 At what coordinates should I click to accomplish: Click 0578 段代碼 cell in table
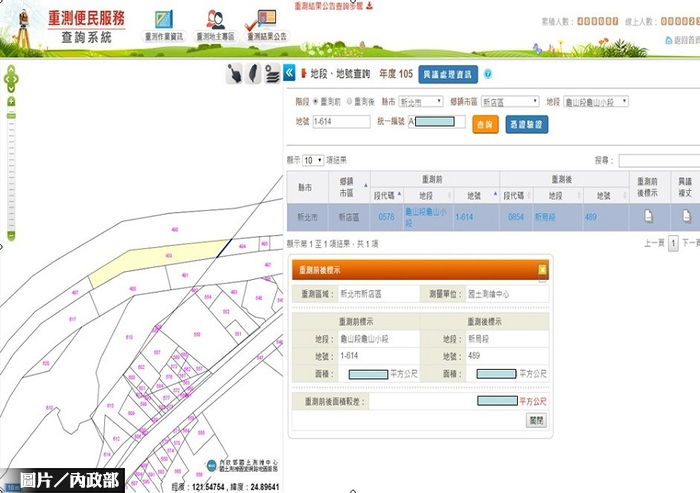pyautogui.click(x=387, y=217)
